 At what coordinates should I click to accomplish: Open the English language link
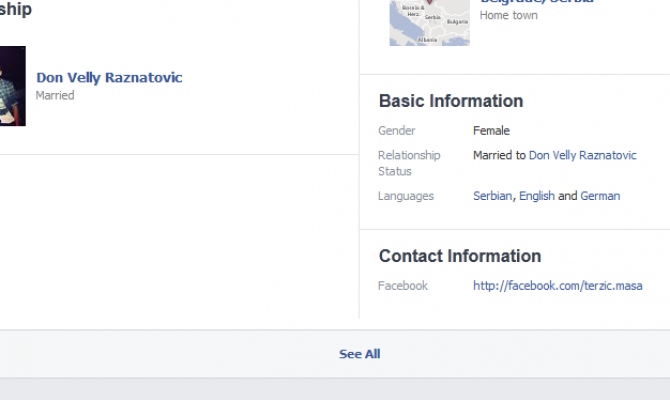(x=536, y=196)
